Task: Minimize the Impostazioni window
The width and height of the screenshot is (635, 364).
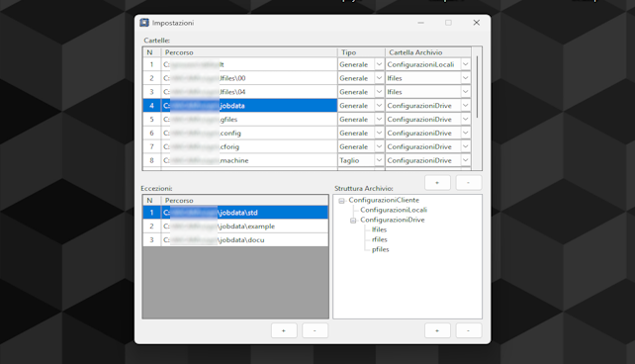Action: click(x=420, y=23)
